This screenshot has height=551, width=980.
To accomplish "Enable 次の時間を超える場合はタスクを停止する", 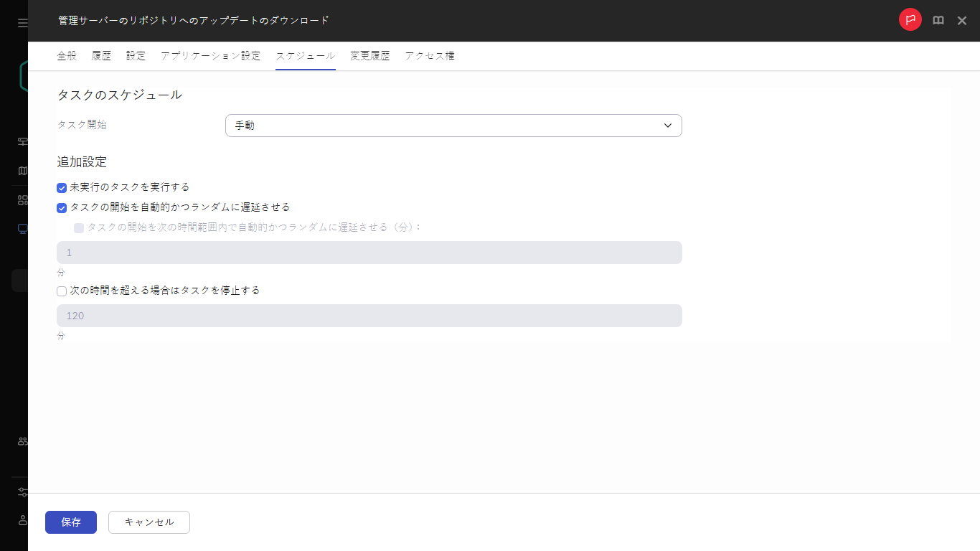I will click(x=62, y=291).
